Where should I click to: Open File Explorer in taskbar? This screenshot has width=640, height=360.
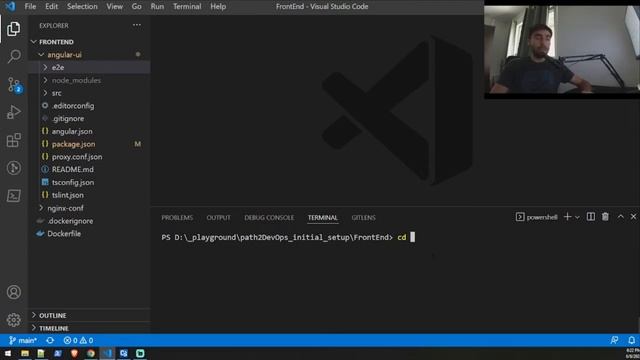coord(25,353)
